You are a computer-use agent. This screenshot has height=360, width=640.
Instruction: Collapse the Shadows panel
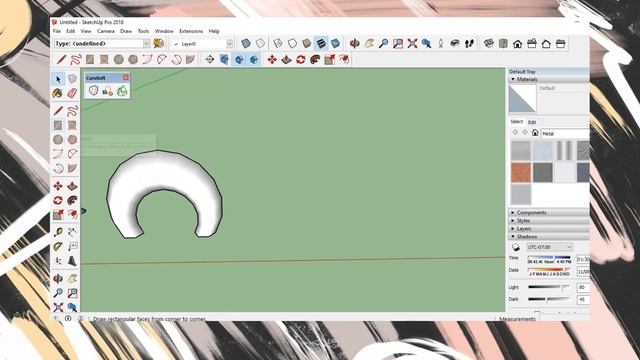549,237
